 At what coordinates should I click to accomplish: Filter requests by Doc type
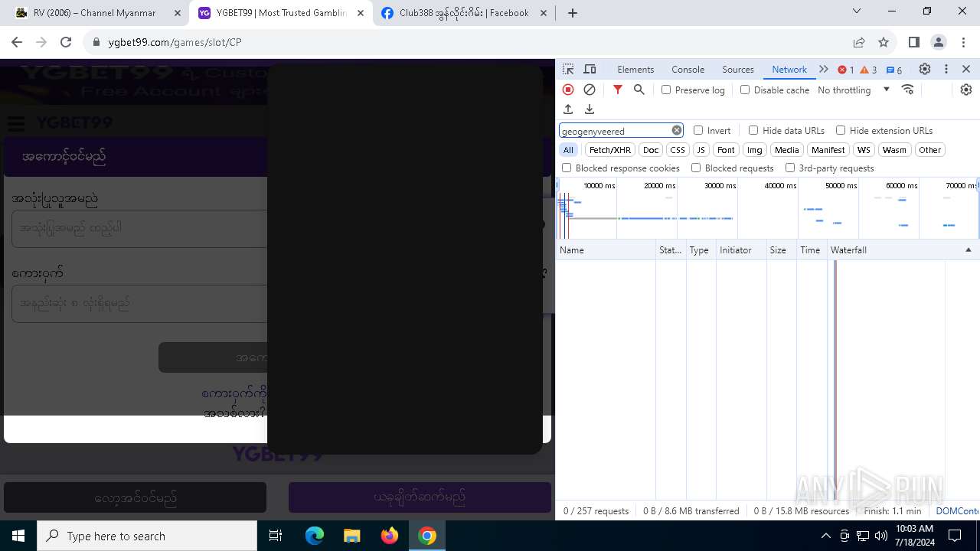[651, 150]
